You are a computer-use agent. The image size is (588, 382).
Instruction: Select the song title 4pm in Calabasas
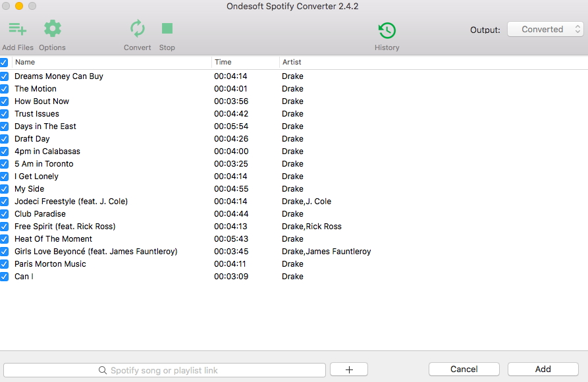[47, 151]
